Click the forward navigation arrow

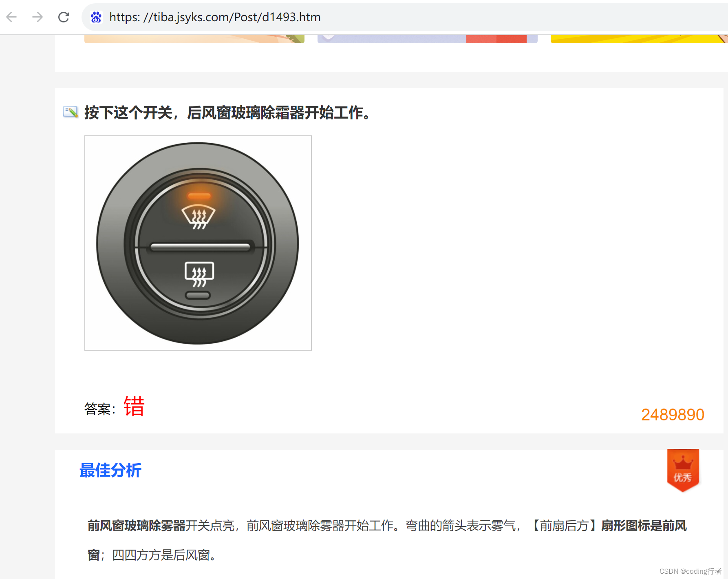pos(37,17)
